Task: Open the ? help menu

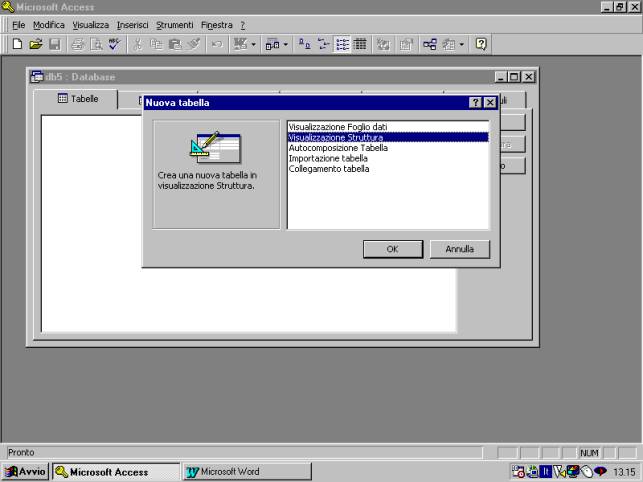Action: (243, 25)
